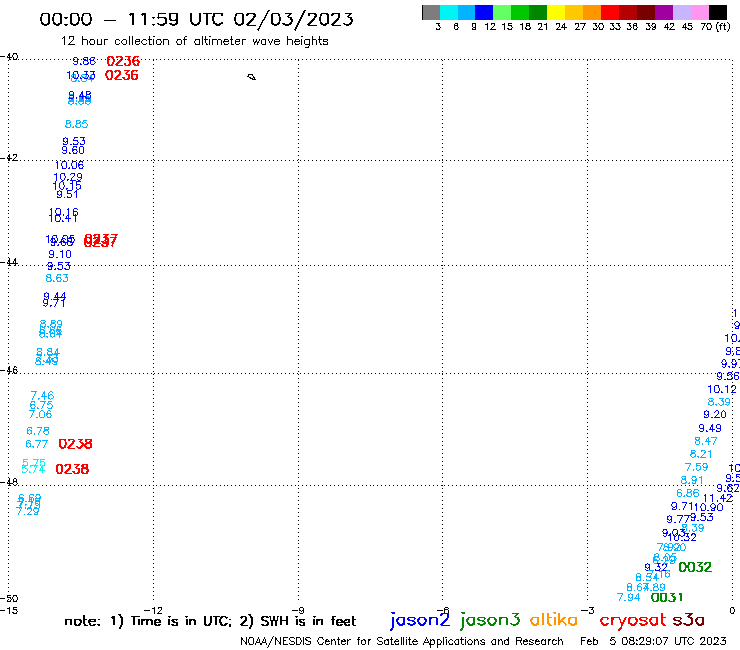Select the 7.94 wave height reading

pos(629,598)
